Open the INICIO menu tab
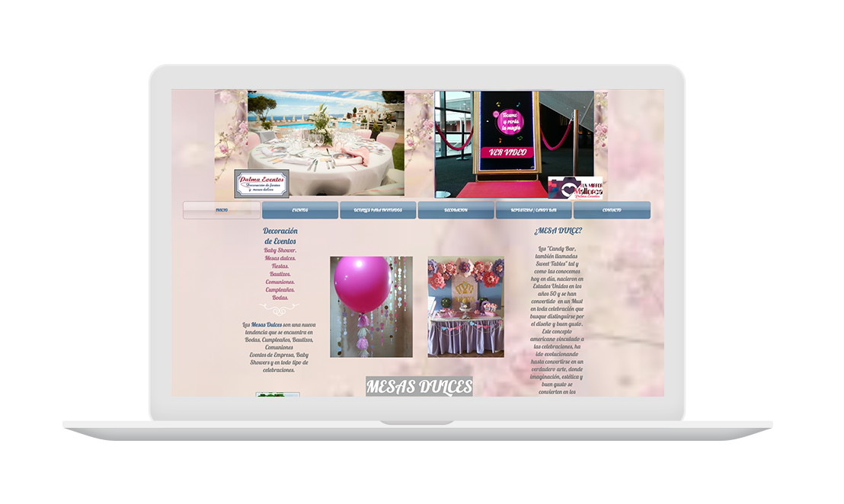Viewport: 844px width, 504px height. (222, 210)
